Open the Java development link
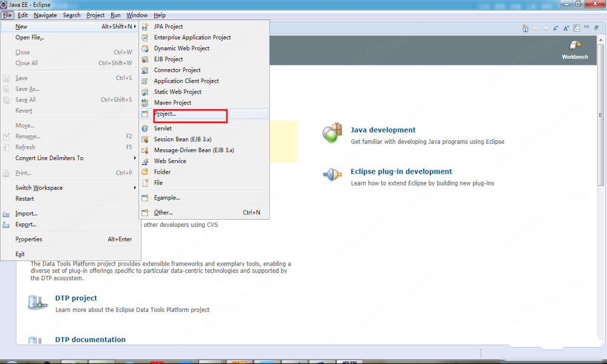The width and height of the screenshot is (607, 364). tap(383, 130)
